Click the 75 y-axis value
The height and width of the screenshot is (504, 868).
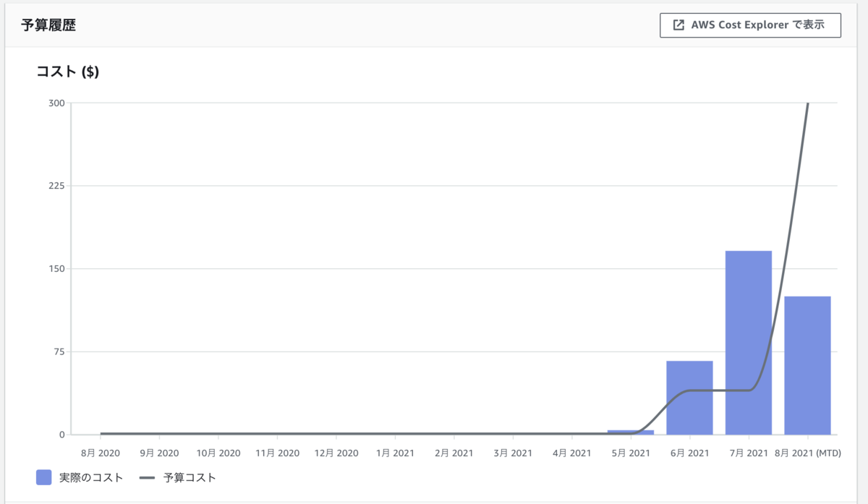coord(59,352)
